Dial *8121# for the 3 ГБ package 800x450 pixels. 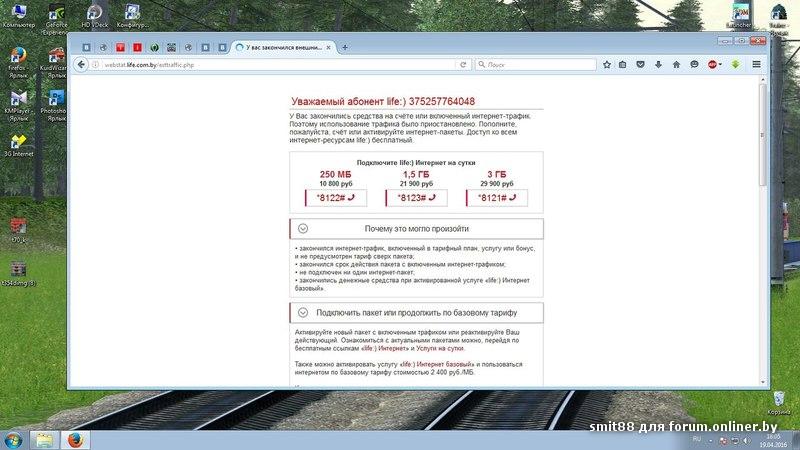click(x=497, y=198)
